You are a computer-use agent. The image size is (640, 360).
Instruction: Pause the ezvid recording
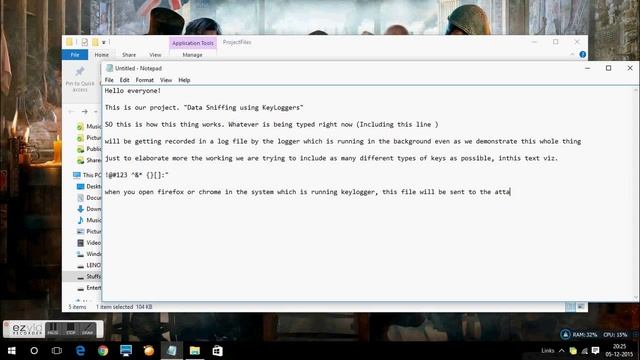pos(53,329)
